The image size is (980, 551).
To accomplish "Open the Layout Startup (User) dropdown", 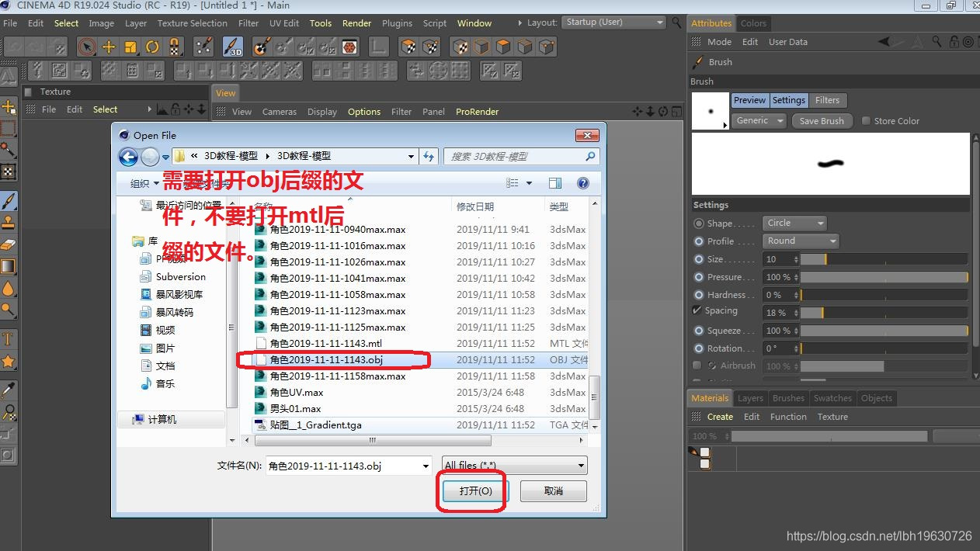I will click(x=614, y=23).
